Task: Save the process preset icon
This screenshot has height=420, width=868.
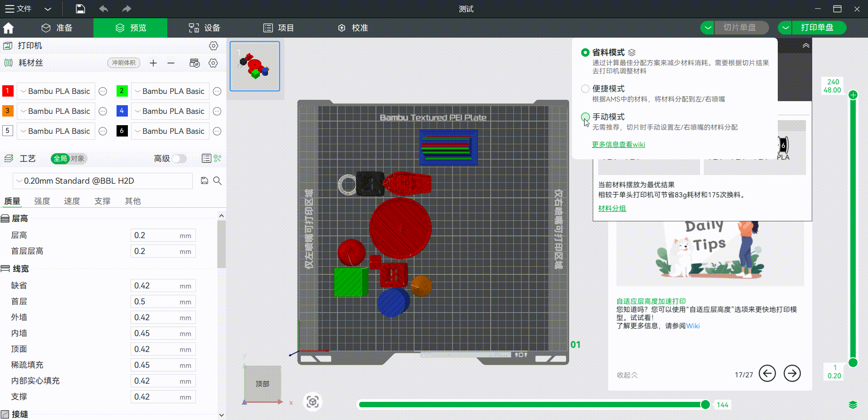Action: 205,181
